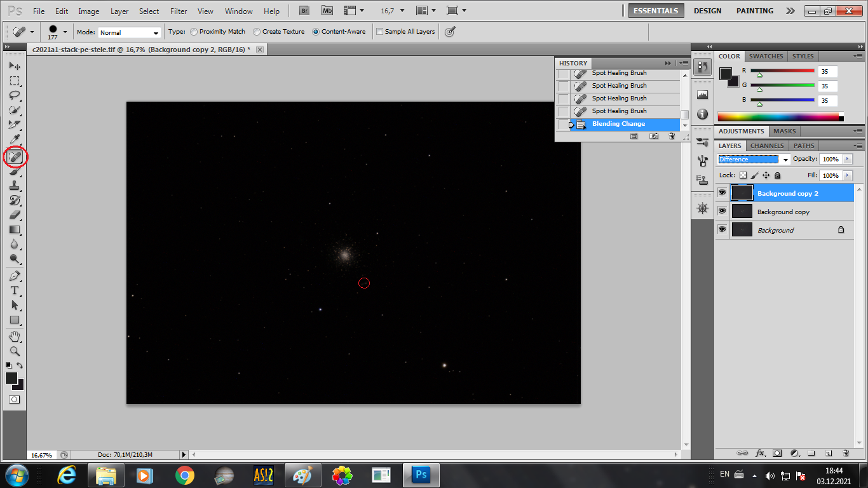Launch Mini Bridge

coord(327,11)
